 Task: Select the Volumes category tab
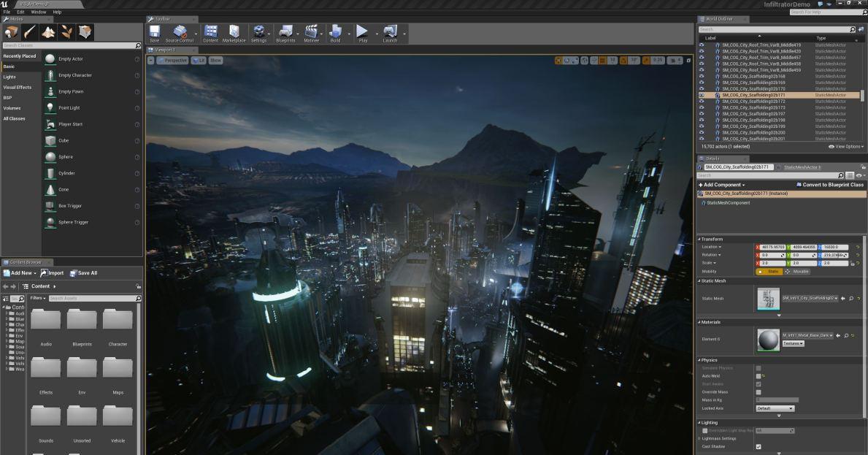pos(12,108)
